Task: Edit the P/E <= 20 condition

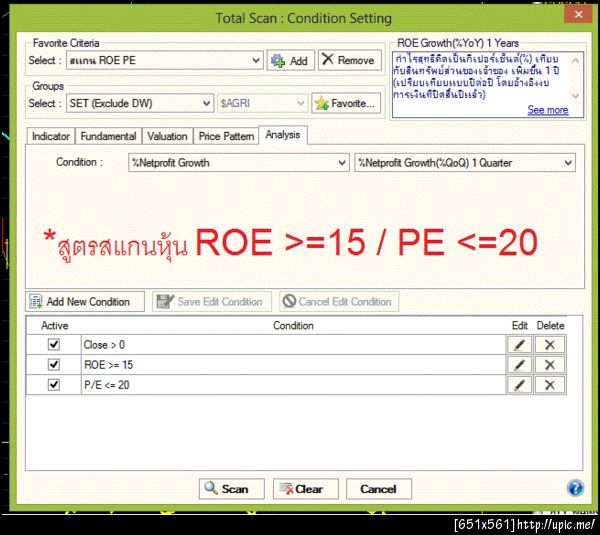Action: tap(519, 385)
